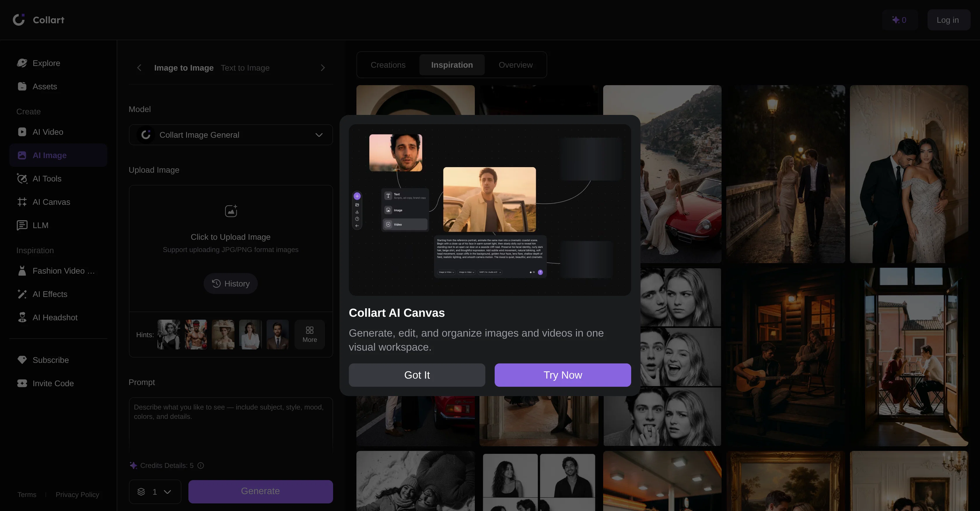Open the Privacy Policy link
The image size is (980, 511).
(77, 495)
